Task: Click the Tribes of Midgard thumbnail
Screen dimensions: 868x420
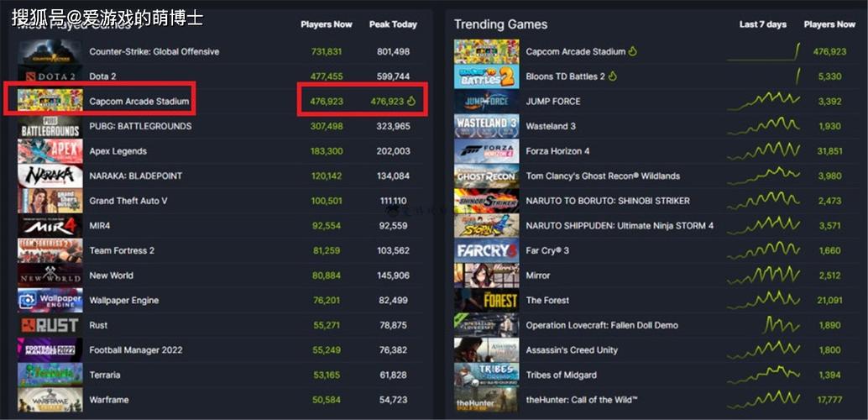Action: [487, 375]
